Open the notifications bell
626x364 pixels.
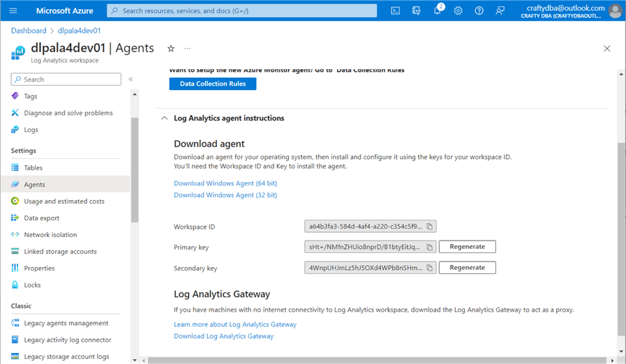(438, 10)
